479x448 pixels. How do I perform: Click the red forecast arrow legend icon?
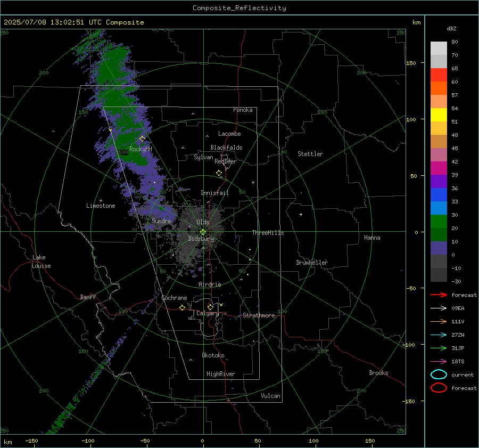[439, 295]
